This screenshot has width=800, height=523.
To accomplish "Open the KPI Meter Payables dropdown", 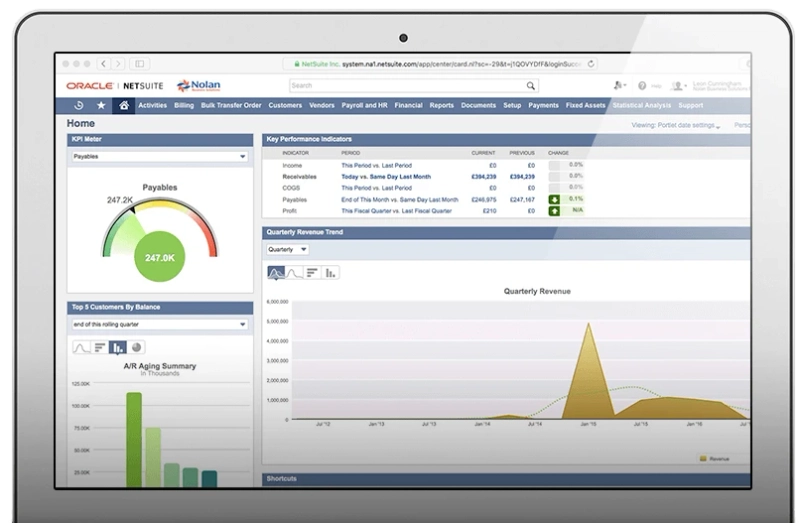I will (x=160, y=157).
